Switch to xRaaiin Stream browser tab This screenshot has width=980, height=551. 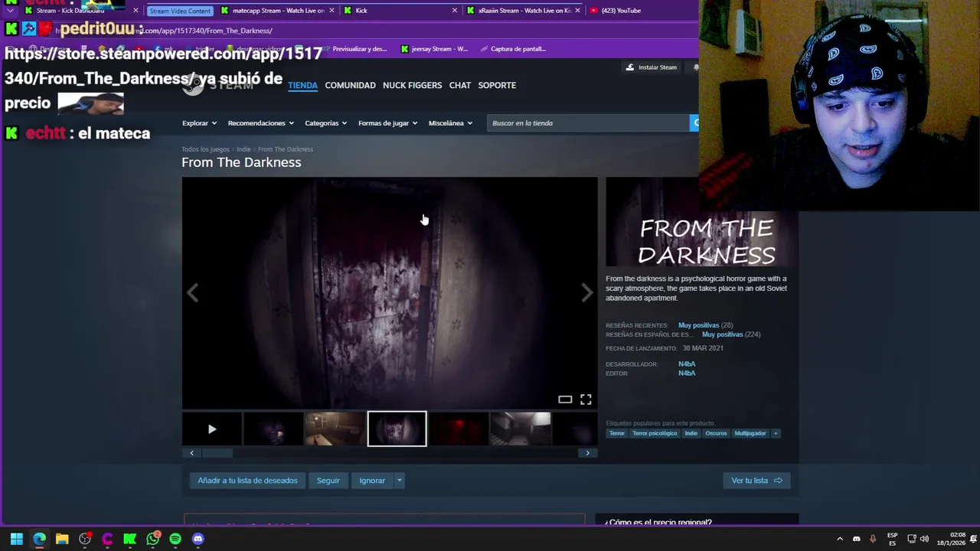[x=524, y=11]
